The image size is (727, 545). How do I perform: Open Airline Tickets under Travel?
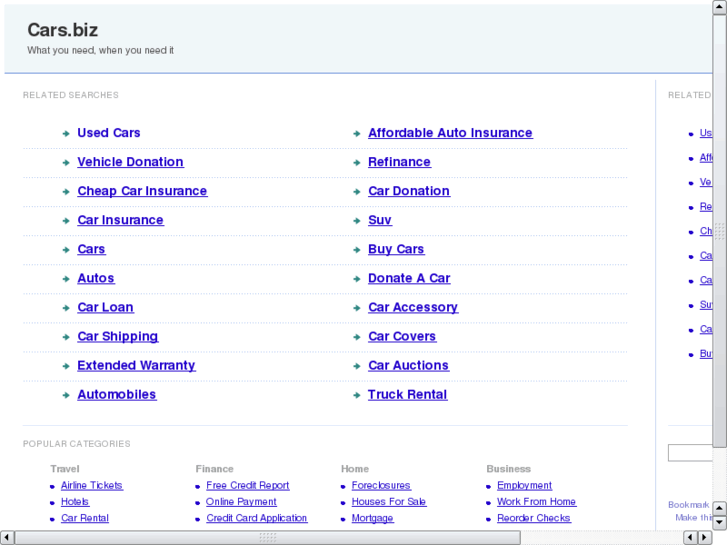(x=92, y=486)
